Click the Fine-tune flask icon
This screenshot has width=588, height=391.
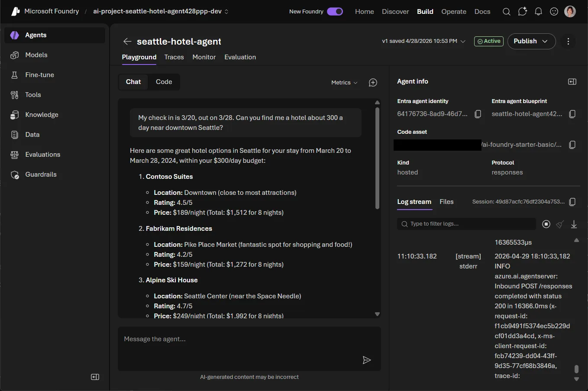[15, 75]
